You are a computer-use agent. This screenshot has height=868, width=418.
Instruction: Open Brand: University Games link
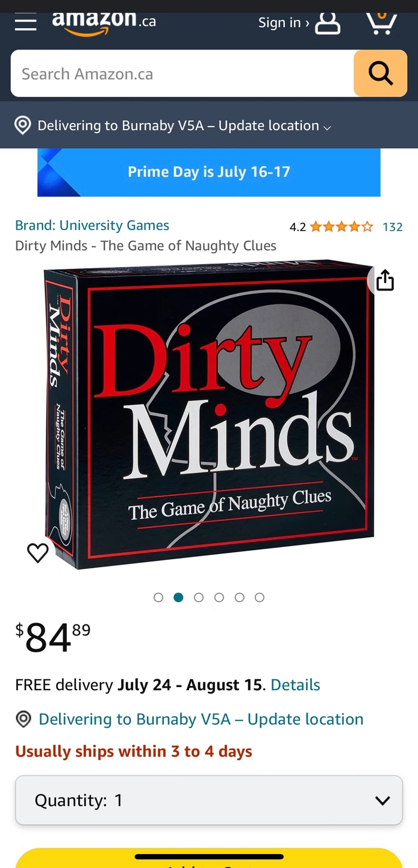click(x=92, y=225)
